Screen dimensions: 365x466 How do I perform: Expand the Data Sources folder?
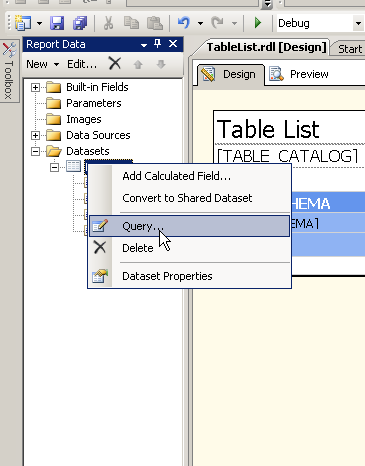click(35, 135)
